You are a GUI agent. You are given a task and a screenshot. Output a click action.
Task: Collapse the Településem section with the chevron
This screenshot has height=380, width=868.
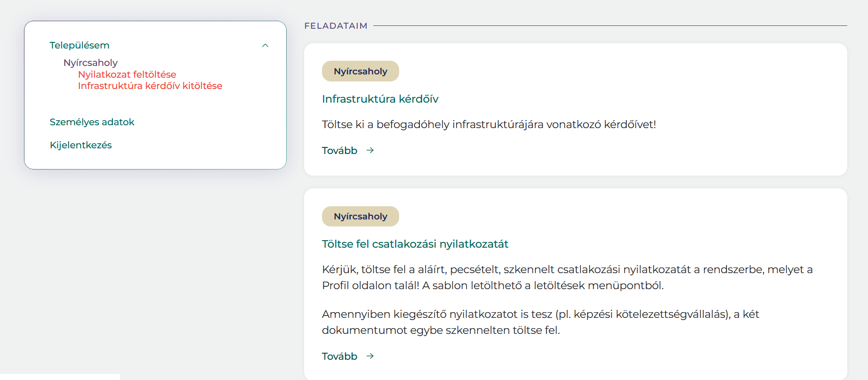click(x=265, y=46)
